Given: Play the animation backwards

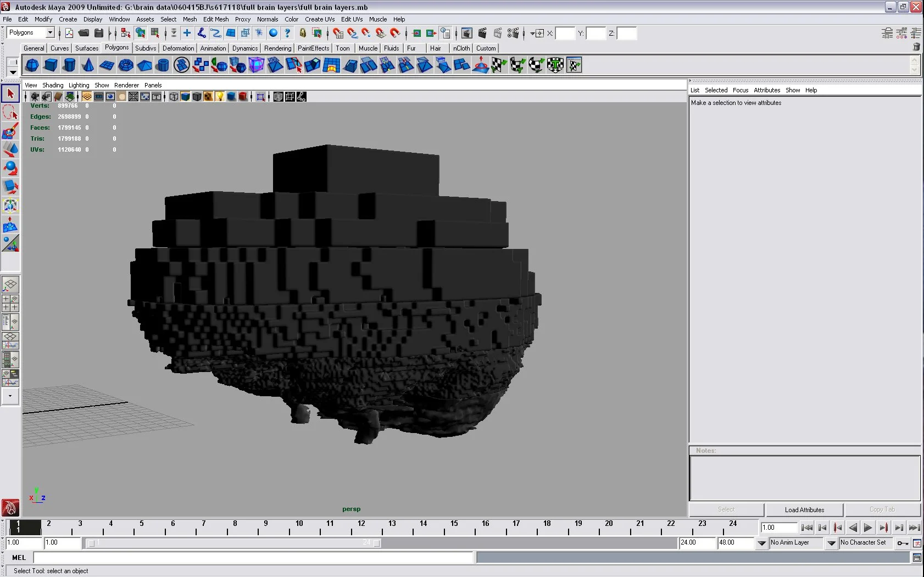Looking at the screenshot, I should pyautogui.click(x=853, y=528).
